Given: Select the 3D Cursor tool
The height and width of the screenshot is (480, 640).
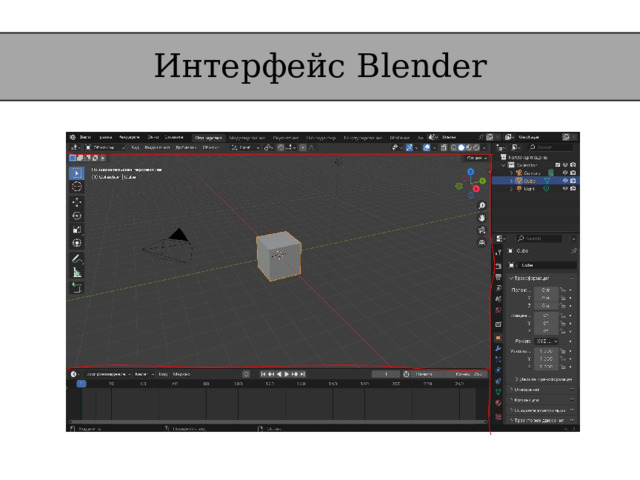Looking at the screenshot, I should [77, 187].
